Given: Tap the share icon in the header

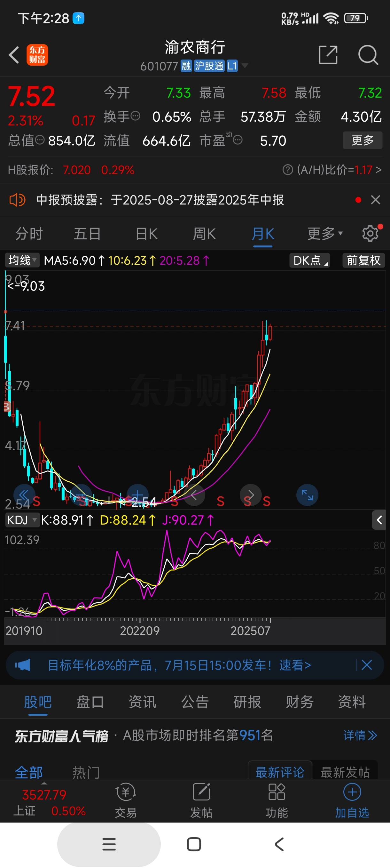Looking at the screenshot, I should coord(328,55).
